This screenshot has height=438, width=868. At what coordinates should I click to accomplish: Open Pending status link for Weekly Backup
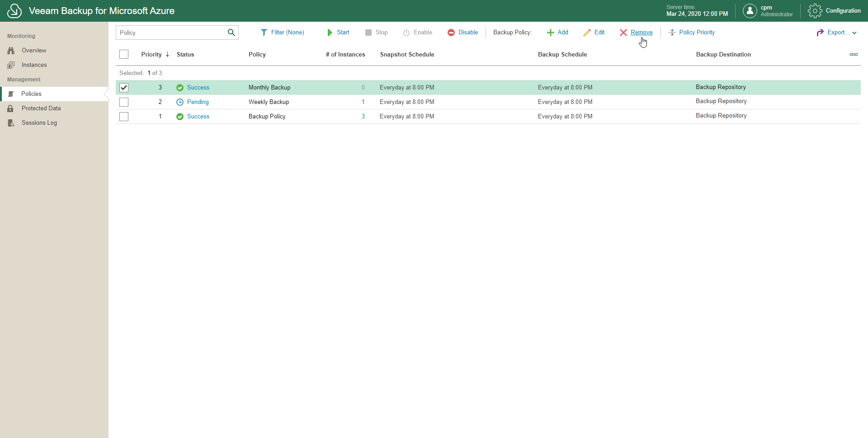(x=198, y=102)
